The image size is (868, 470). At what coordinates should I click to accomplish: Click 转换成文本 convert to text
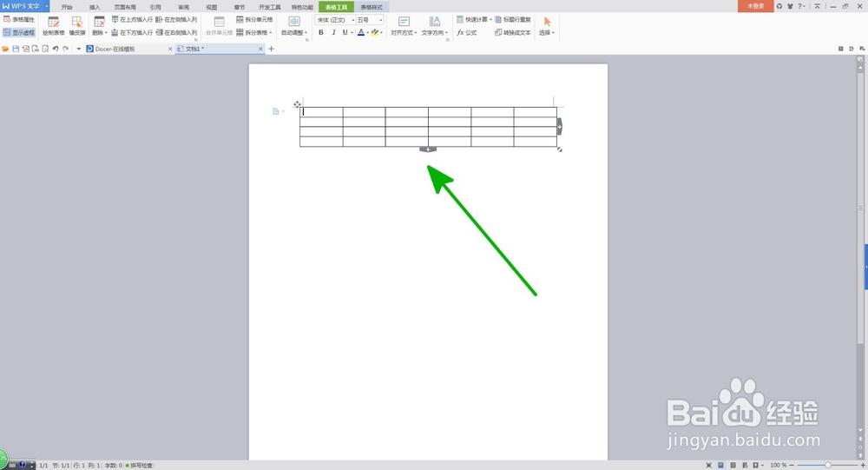[513, 33]
